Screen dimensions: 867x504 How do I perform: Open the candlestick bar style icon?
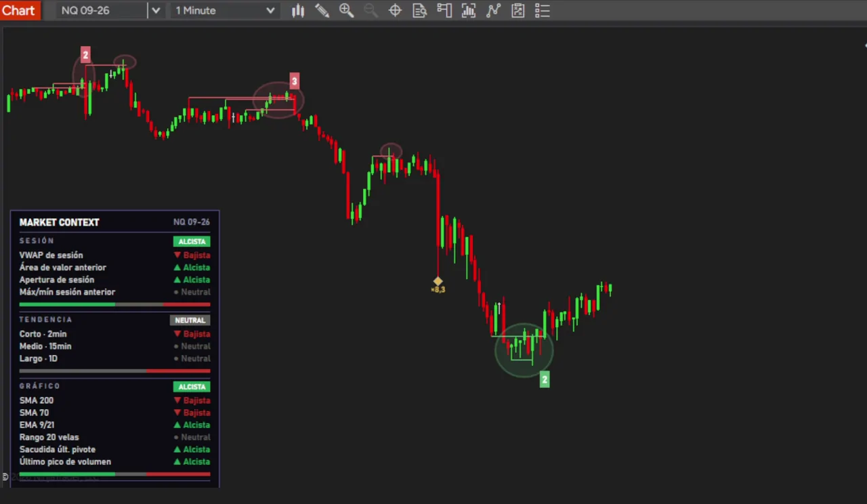tap(298, 11)
